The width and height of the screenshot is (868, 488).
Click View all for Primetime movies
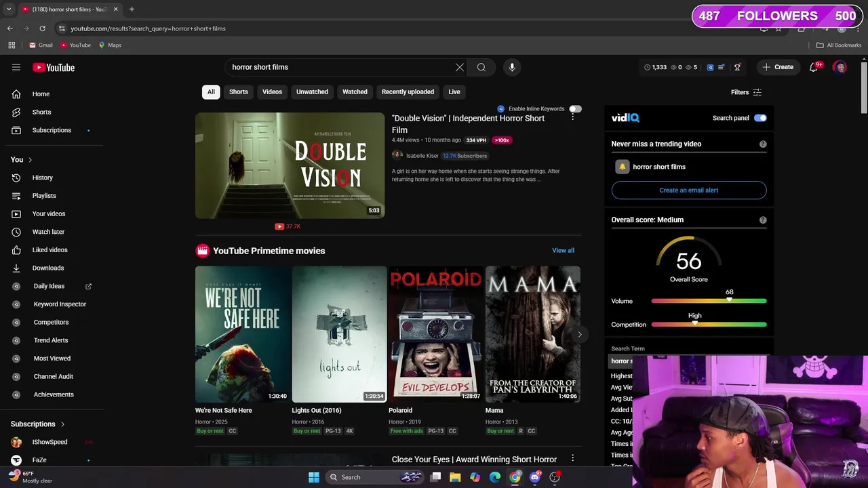563,251
